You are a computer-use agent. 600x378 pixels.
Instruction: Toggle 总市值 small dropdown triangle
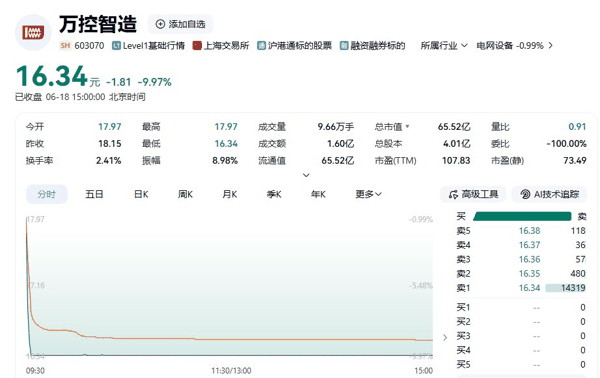click(407, 126)
